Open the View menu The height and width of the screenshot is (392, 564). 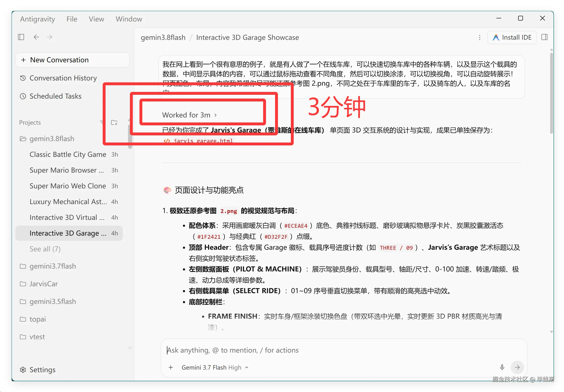(x=96, y=19)
